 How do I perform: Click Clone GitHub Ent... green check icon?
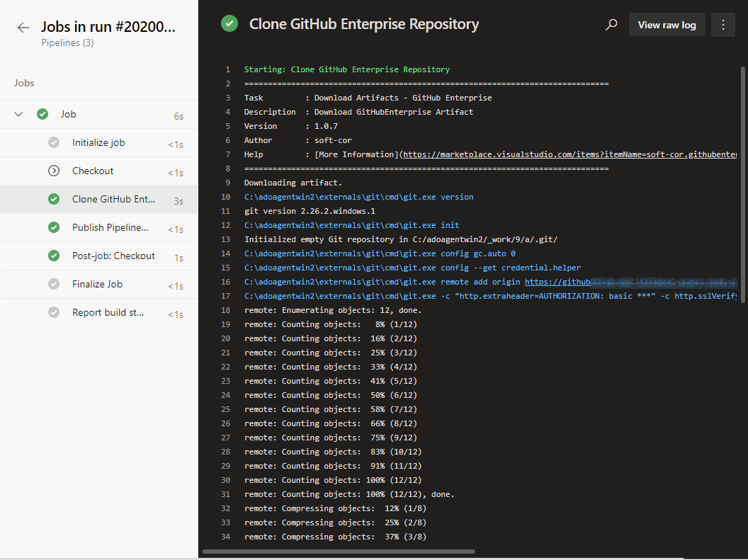point(54,199)
